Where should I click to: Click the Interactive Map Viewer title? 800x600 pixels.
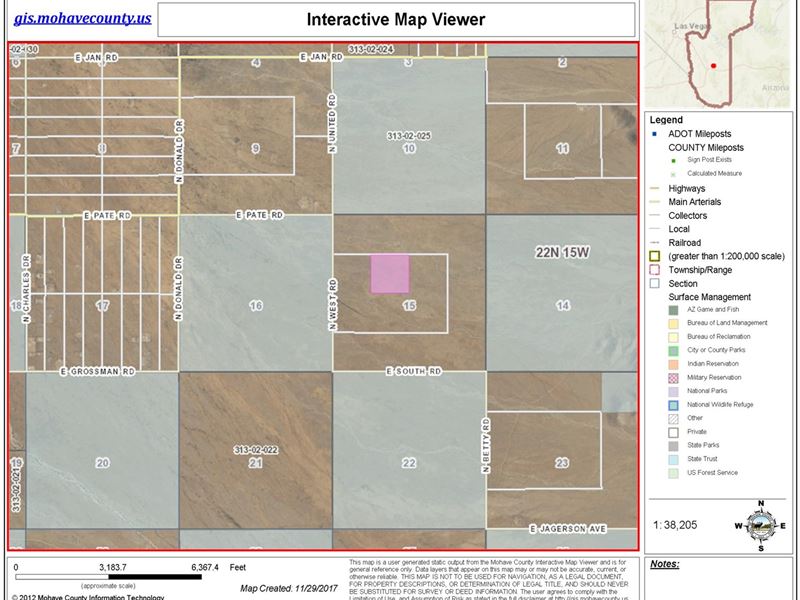395,19
